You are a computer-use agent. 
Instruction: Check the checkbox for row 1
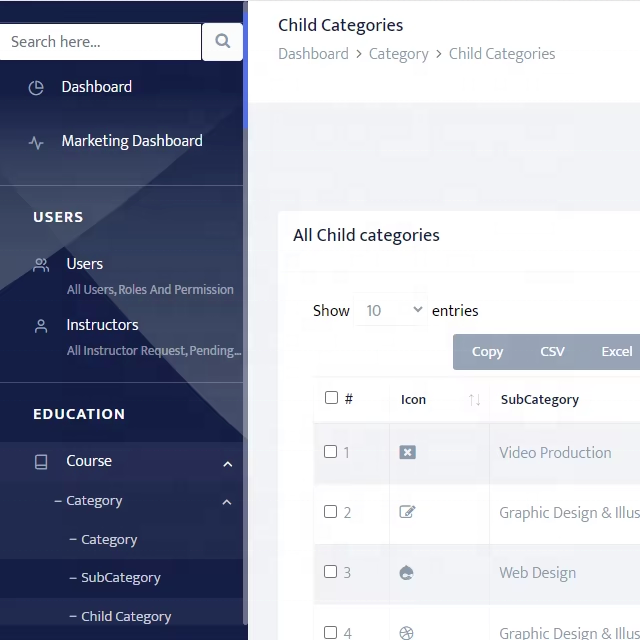pos(331,452)
